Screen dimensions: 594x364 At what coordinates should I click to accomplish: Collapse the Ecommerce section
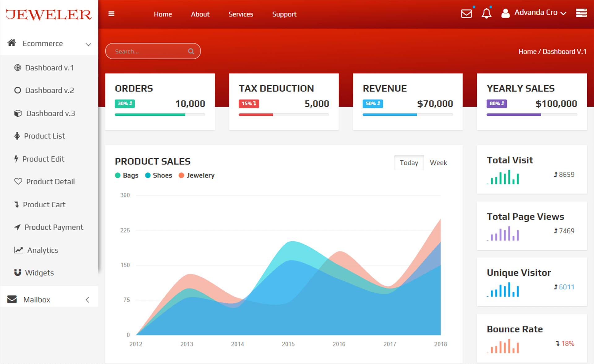click(x=89, y=44)
